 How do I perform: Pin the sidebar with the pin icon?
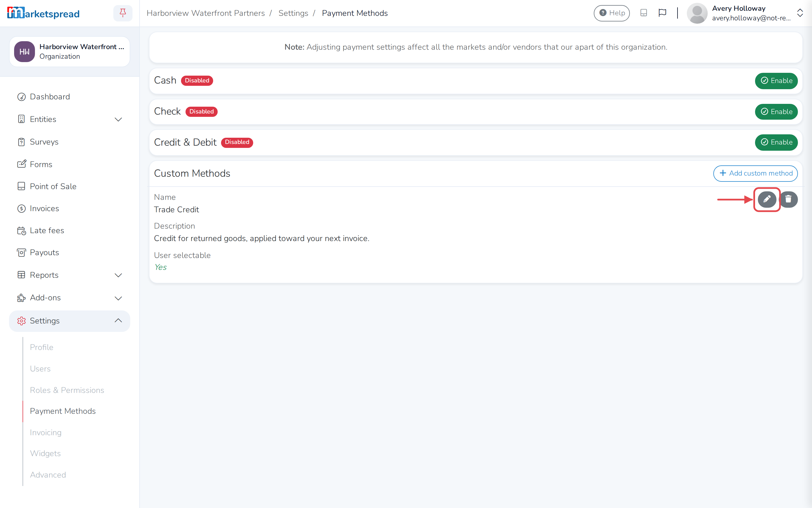[123, 13]
